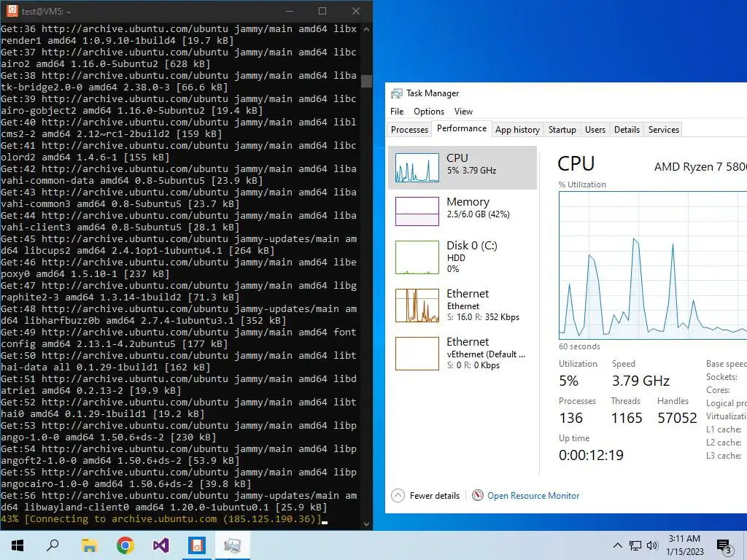Show hidden system tray icons
Viewport: 747px width, 560px height.
(x=617, y=545)
